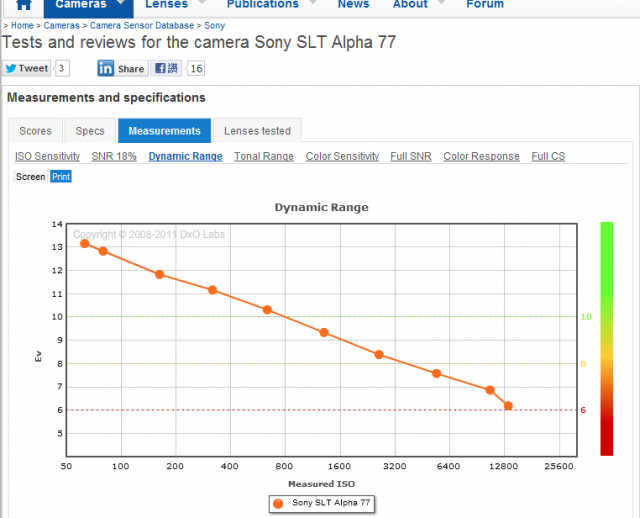The height and width of the screenshot is (518, 640).
Task: Expand the Publications dropdown arrow
Action: (313, 2)
